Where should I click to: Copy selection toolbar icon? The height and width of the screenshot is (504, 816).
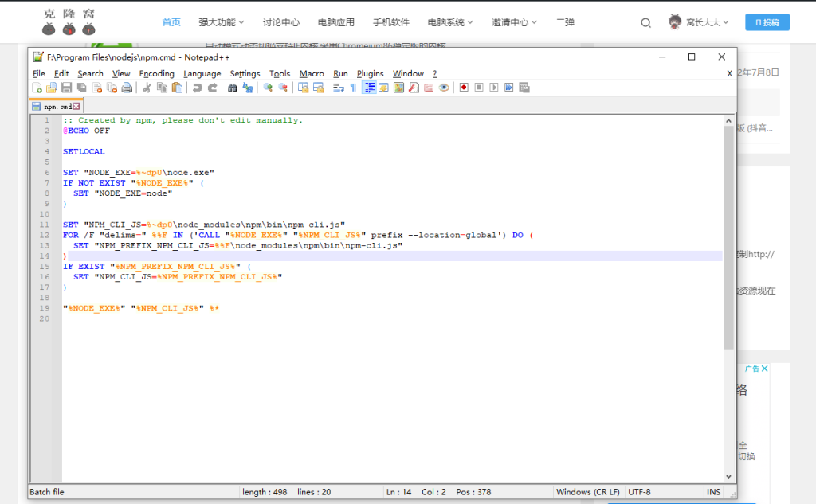click(162, 88)
